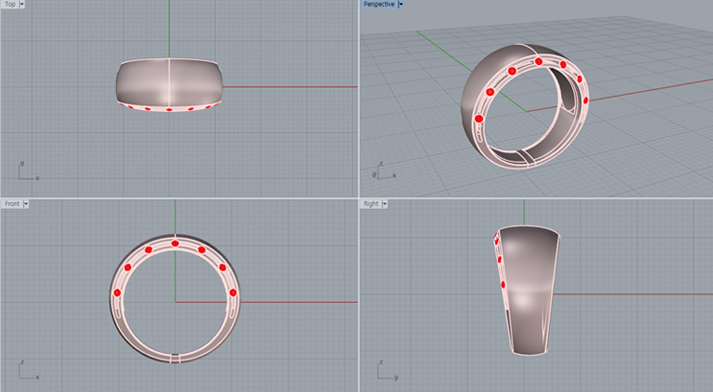
Task: Click the XYZ axis icon in Perspective viewport
Action: click(384, 170)
